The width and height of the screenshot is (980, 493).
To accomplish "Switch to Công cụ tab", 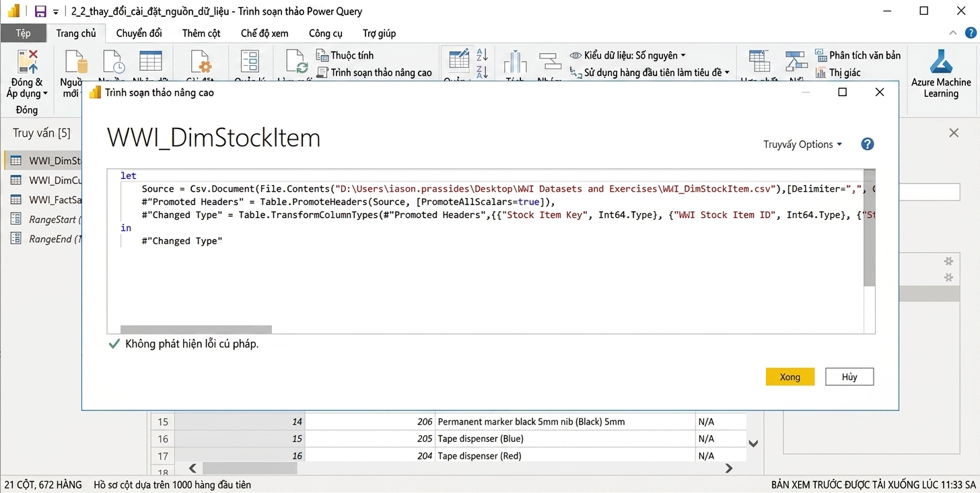I will pyautogui.click(x=326, y=33).
